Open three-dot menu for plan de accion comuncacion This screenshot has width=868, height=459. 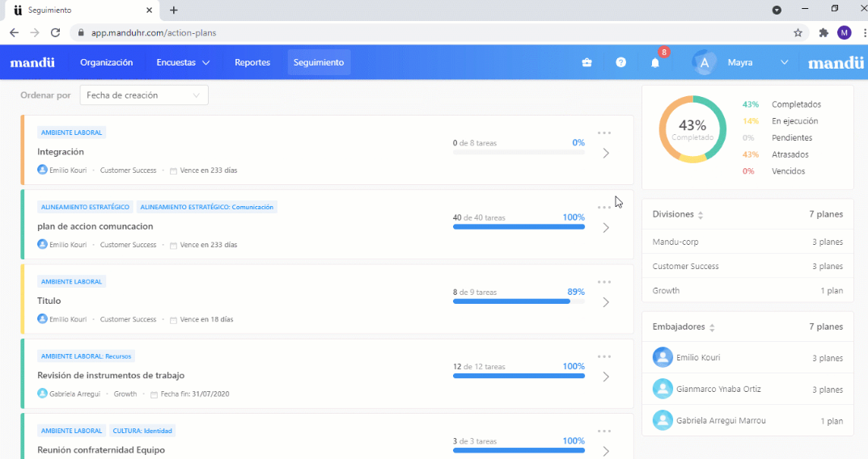click(x=604, y=208)
